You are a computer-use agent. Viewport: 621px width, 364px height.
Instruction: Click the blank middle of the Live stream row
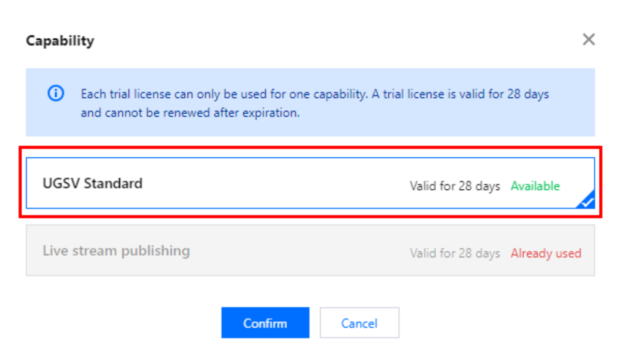coord(300,252)
